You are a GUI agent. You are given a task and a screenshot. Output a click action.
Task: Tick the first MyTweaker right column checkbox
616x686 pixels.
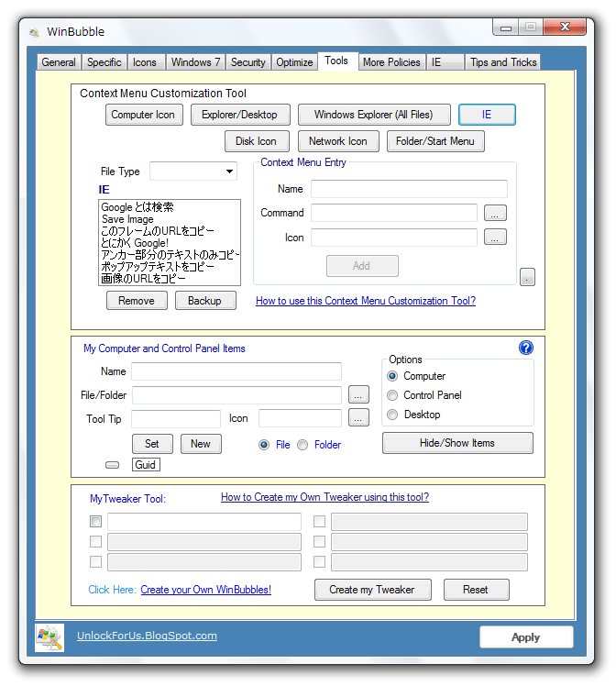click(x=320, y=522)
